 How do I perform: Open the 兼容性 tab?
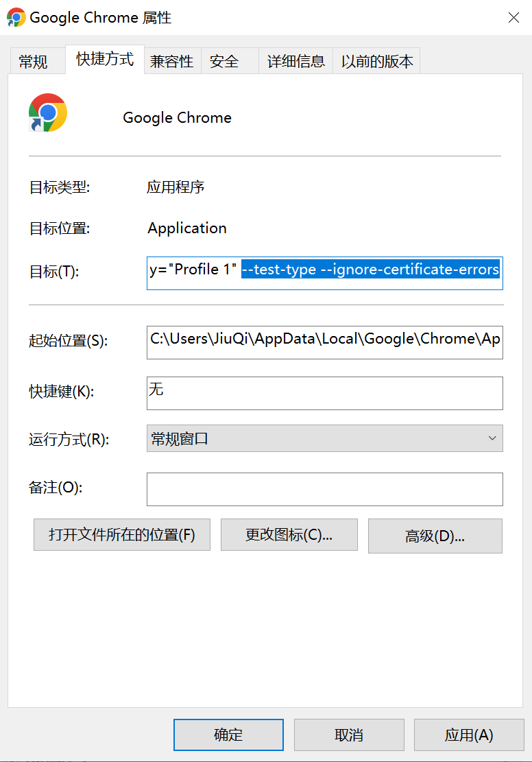(x=172, y=61)
